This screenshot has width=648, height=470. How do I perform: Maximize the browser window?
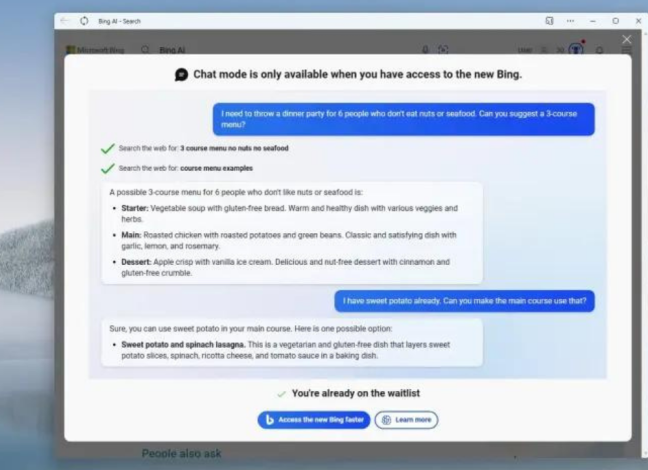tap(615, 21)
